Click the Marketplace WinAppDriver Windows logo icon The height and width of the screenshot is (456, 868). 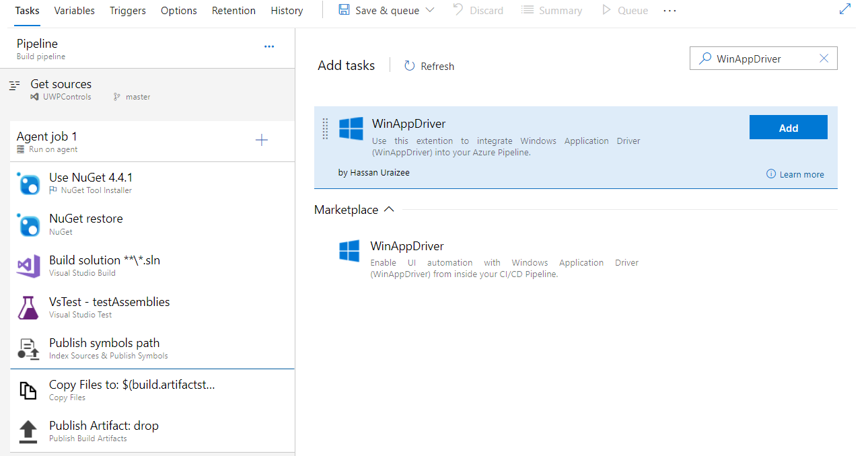tap(349, 251)
